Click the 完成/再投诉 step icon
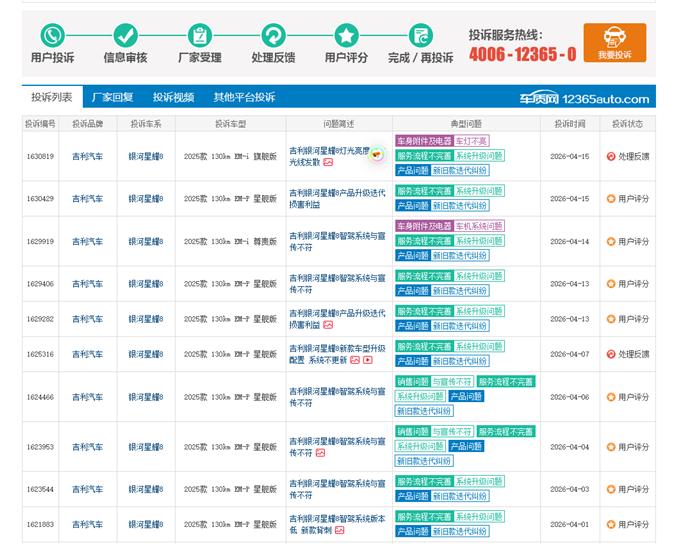The height and width of the screenshot is (544, 700). [420, 36]
